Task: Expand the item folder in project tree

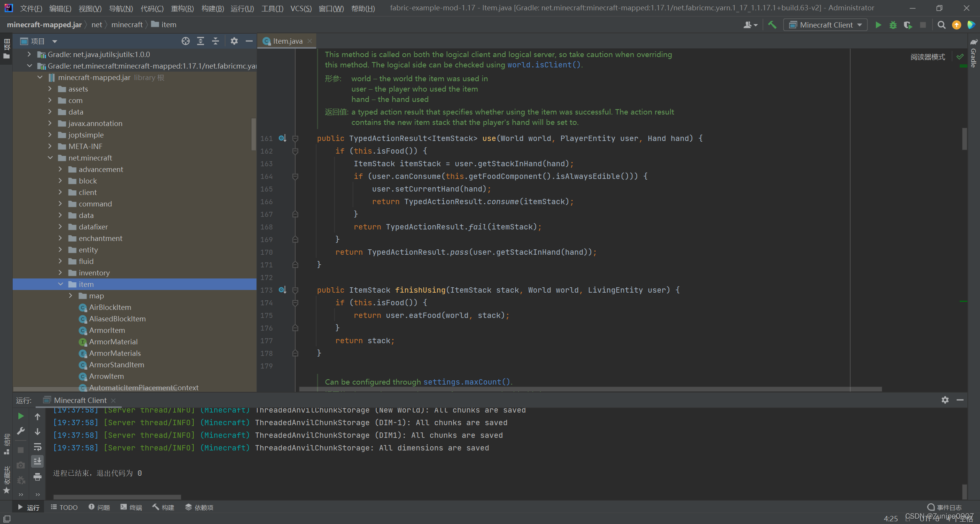Action: (x=60, y=283)
